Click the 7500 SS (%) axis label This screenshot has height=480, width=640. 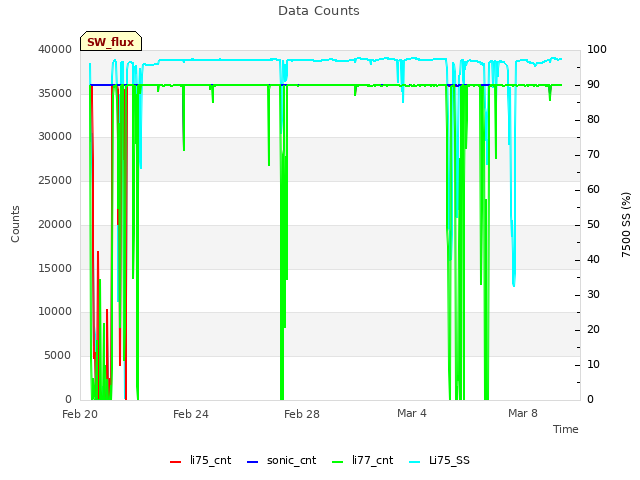[x=626, y=224]
